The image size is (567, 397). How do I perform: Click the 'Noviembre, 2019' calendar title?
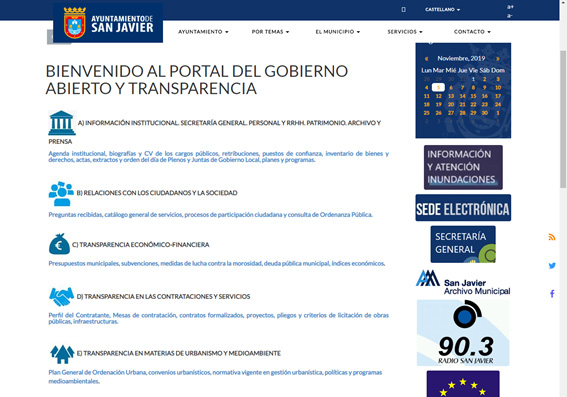click(461, 58)
